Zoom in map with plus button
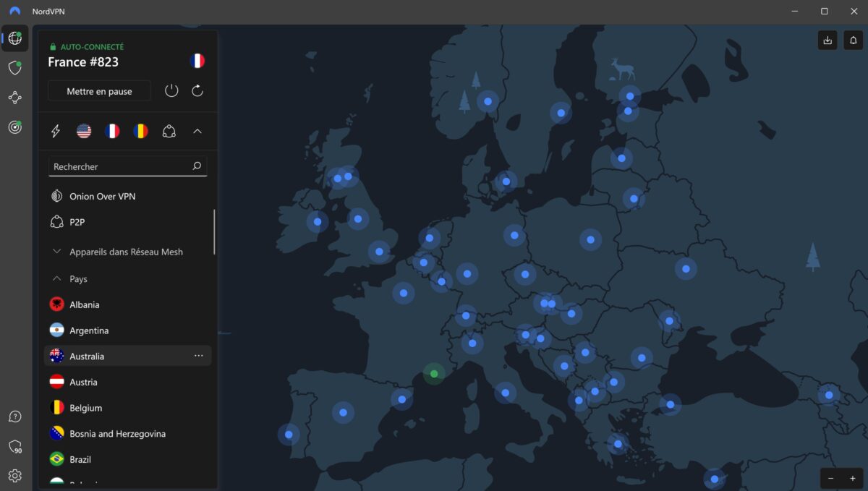The height and width of the screenshot is (491, 868). pyautogui.click(x=853, y=479)
